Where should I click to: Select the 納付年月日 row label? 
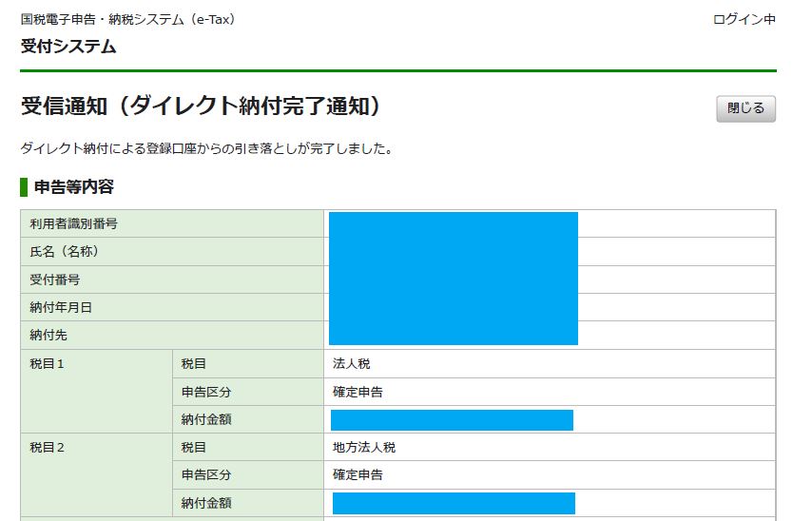point(62,307)
